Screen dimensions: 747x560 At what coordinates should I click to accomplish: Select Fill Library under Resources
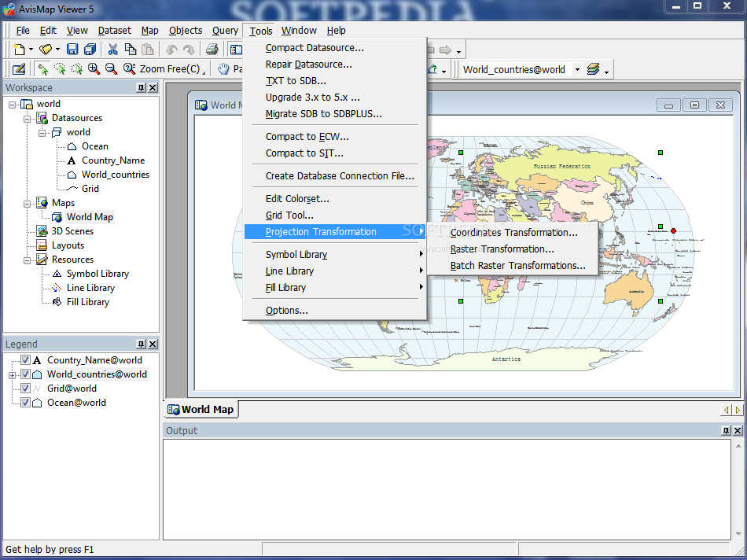pyautogui.click(x=87, y=302)
